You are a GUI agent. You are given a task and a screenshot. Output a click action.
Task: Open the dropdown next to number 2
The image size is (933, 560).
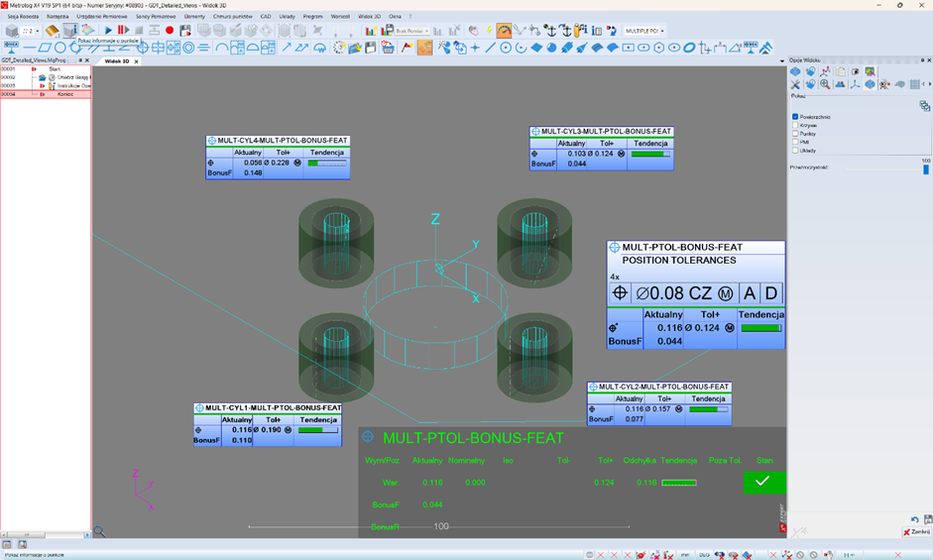pyautogui.click(x=38, y=31)
